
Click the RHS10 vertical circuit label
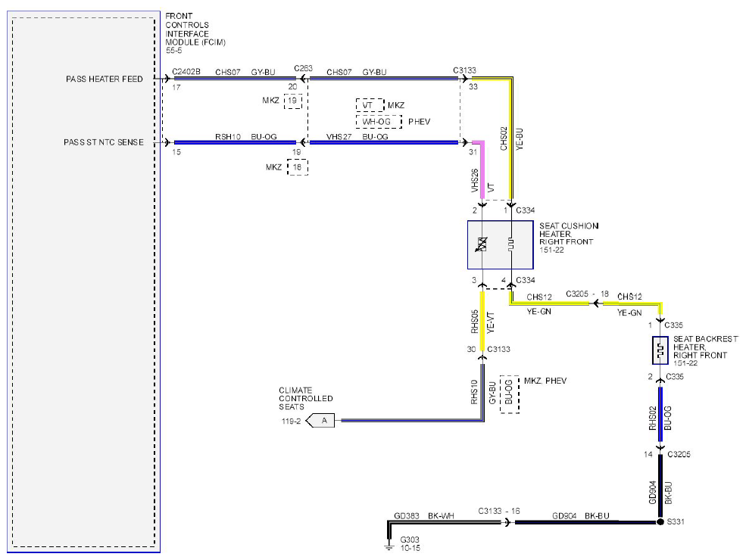[x=474, y=392]
